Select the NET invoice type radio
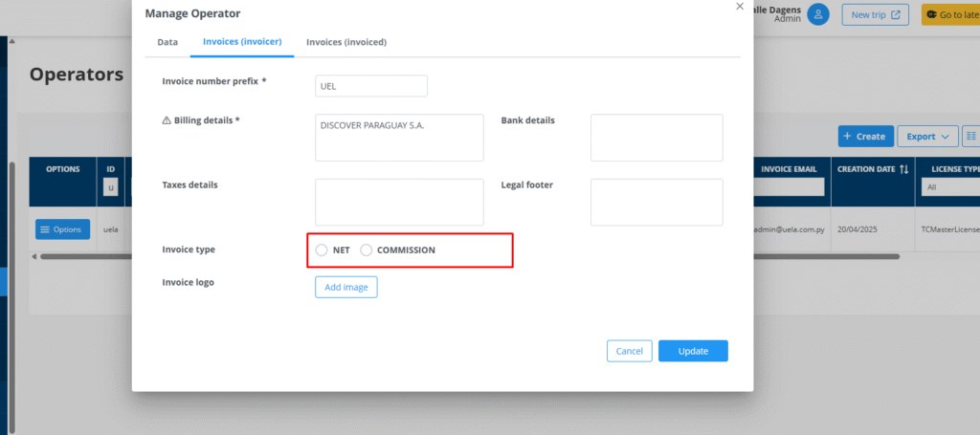The width and height of the screenshot is (980, 435). tap(322, 250)
